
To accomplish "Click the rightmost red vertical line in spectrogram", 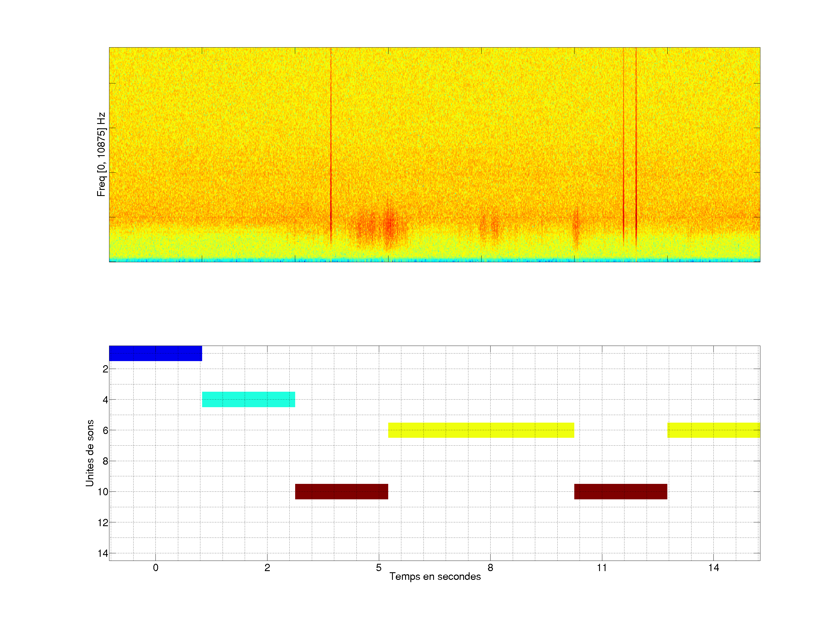I will tap(636, 152).
